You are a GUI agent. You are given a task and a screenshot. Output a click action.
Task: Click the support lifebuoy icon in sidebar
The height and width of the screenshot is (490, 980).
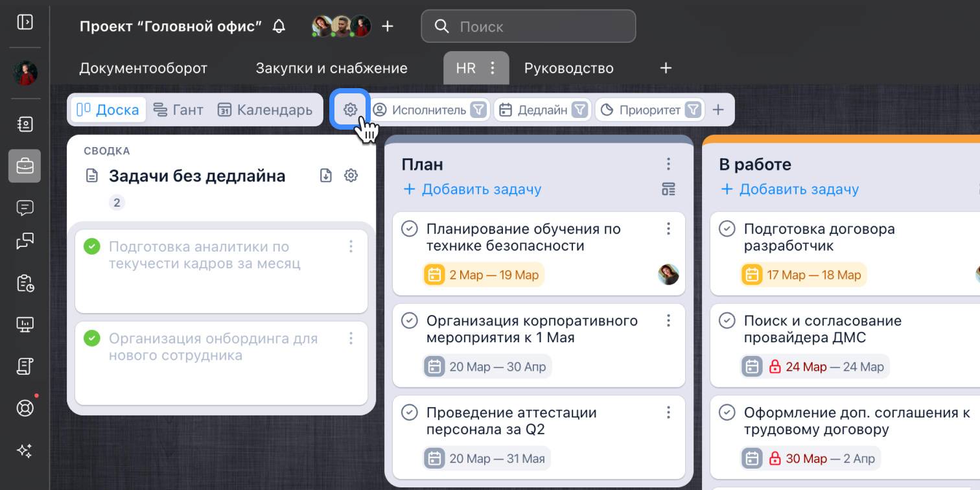coord(25,408)
